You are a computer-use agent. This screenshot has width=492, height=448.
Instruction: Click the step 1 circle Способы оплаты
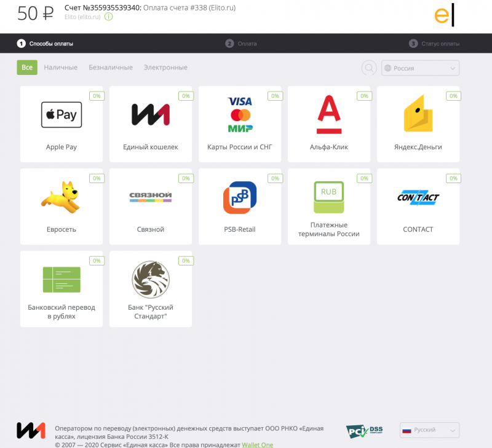pyautogui.click(x=21, y=43)
